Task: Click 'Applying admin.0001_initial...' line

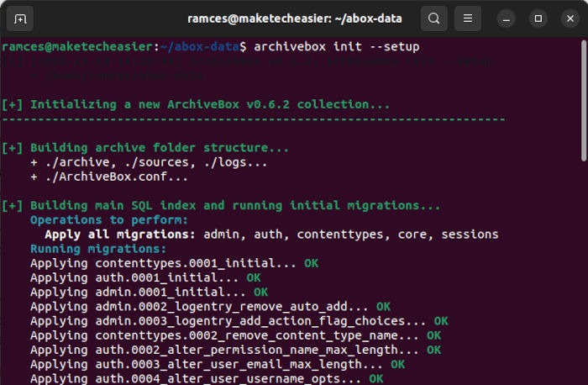Action: [150, 293]
